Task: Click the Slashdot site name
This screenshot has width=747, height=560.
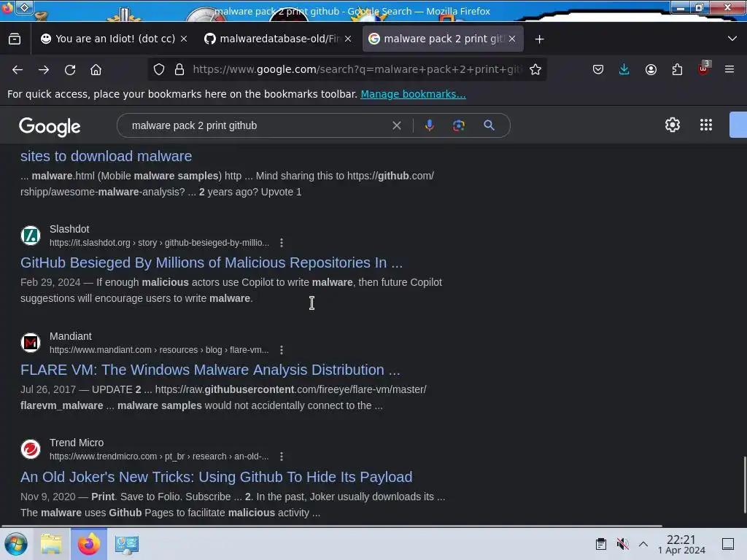Action: tap(69, 229)
